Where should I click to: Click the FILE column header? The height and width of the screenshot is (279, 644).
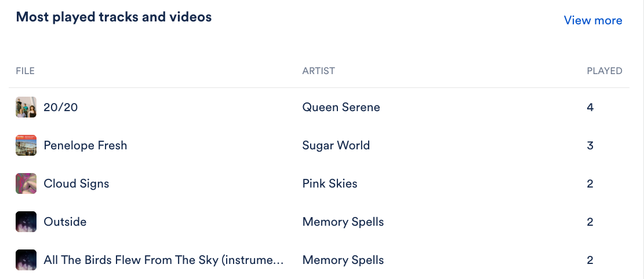click(x=25, y=71)
